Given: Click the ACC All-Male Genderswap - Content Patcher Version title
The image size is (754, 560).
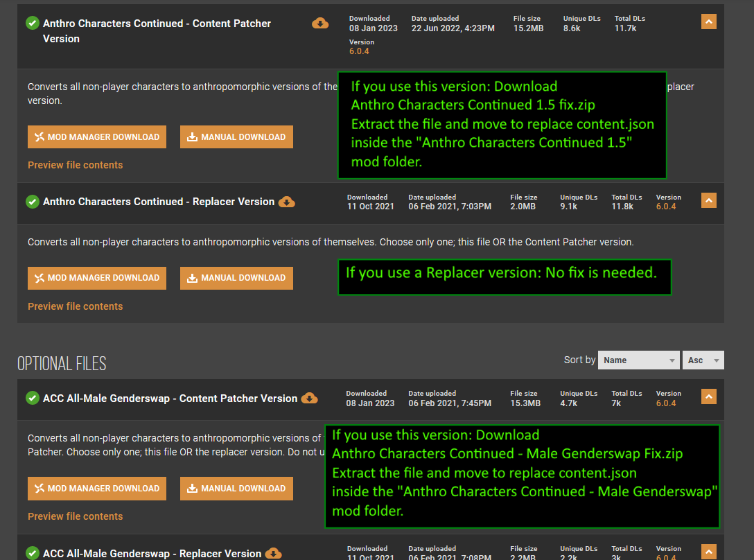Looking at the screenshot, I should click(170, 399).
